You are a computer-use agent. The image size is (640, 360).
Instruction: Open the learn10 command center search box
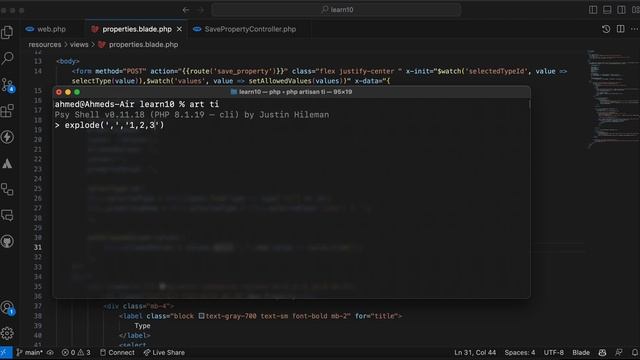[x=337, y=10]
